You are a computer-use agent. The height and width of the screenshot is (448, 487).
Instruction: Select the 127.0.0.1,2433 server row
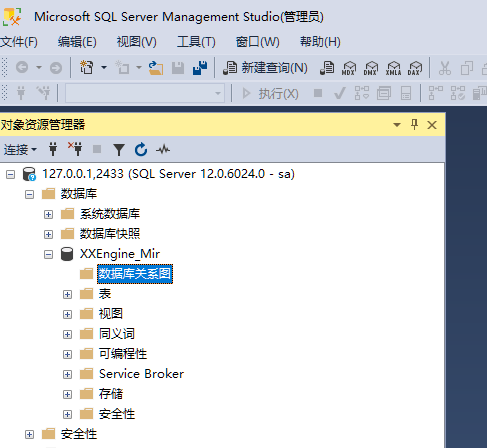click(x=168, y=174)
